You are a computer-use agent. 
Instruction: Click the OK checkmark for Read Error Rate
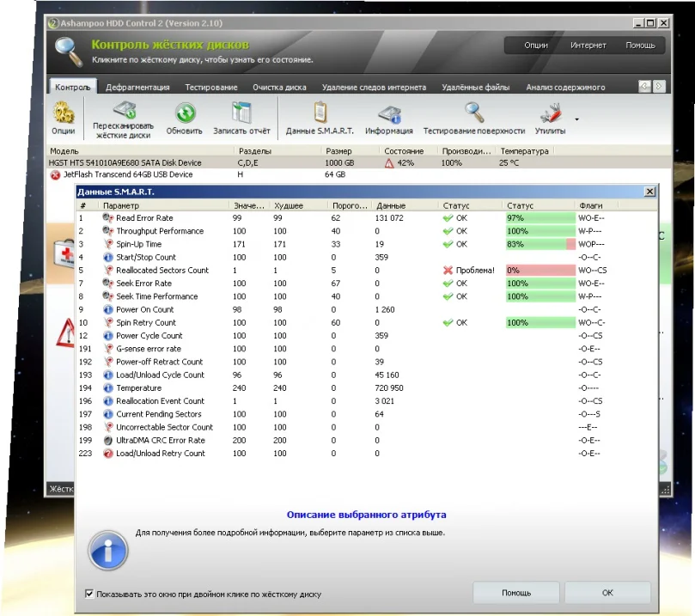point(448,218)
